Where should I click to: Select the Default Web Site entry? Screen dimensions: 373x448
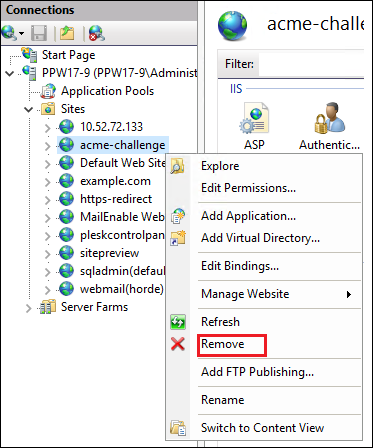coord(123,163)
